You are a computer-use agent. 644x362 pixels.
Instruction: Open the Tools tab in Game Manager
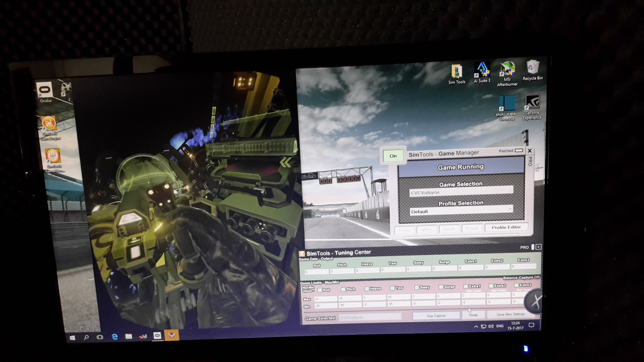404,230
